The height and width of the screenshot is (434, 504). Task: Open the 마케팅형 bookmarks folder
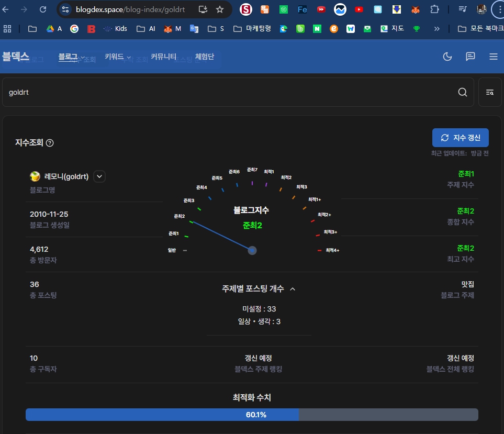click(252, 29)
